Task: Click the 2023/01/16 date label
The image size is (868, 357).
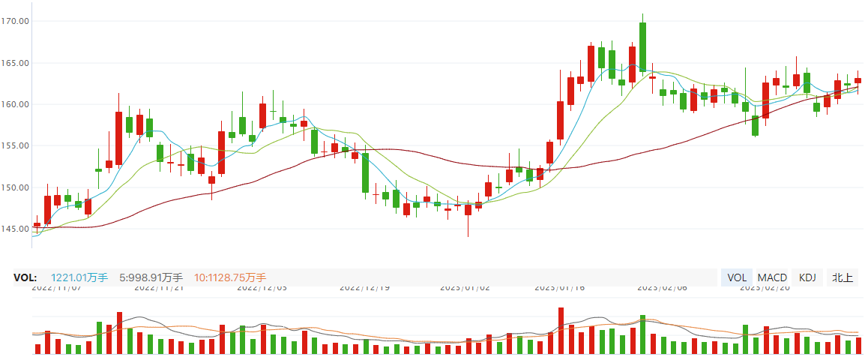Action: pyautogui.click(x=560, y=288)
